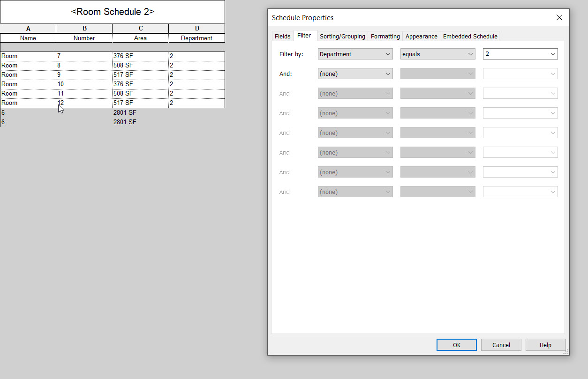
Task: Click the Area column header
Action: pyautogui.click(x=140, y=38)
